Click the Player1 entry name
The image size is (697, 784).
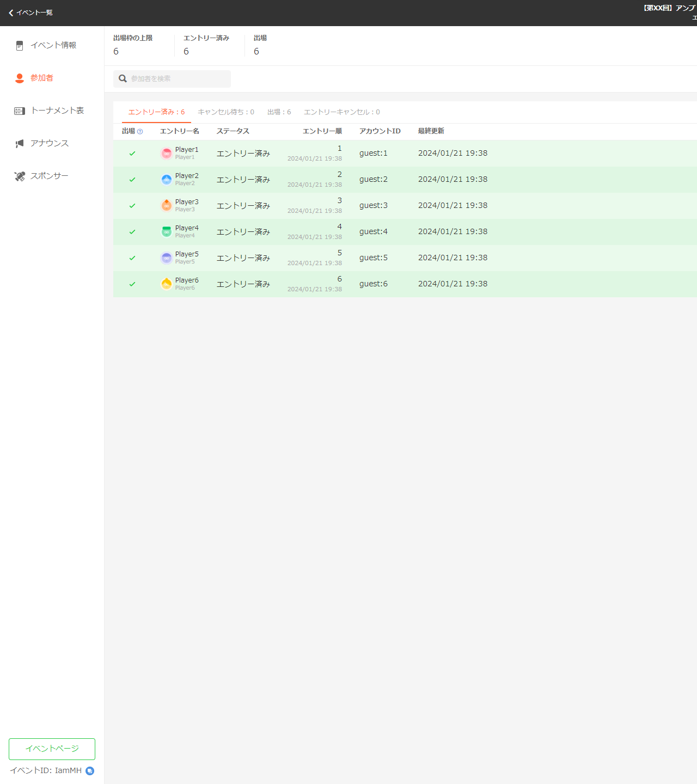tap(187, 150)
